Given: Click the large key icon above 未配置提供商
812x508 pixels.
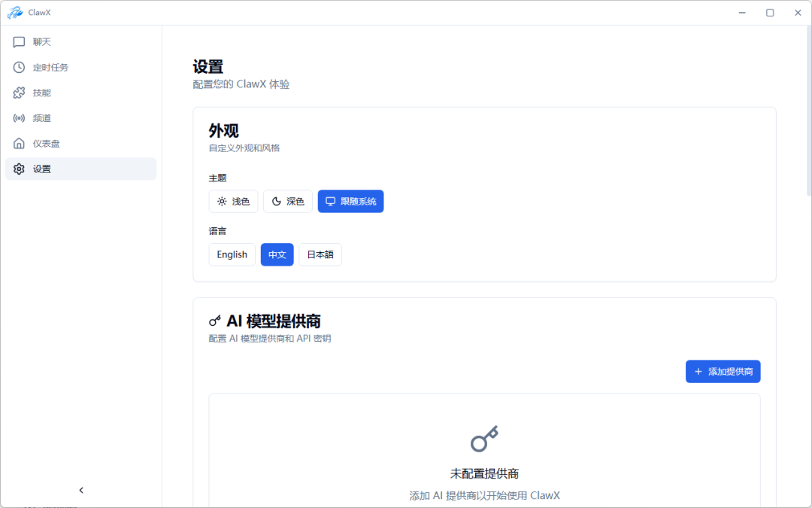Looking at the screenshot, I should tap(484, 439).
